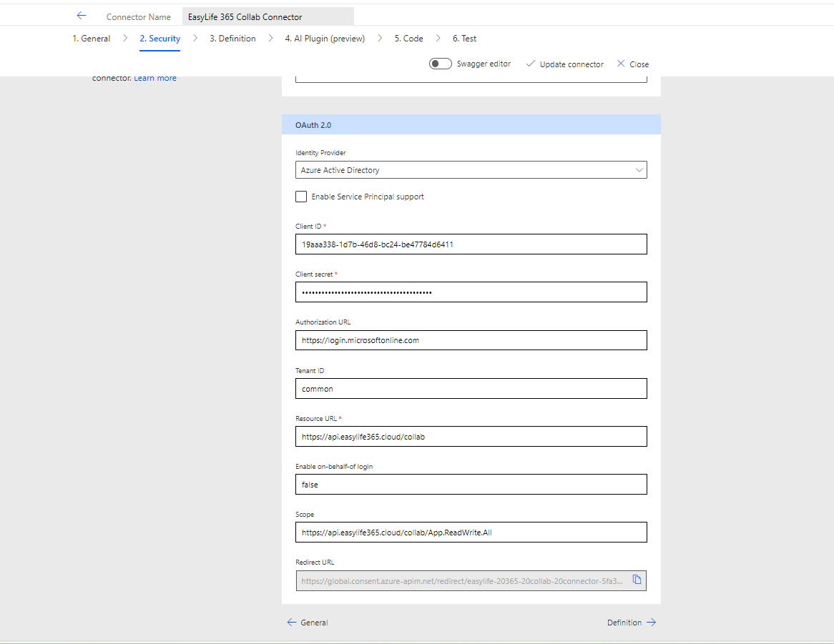Toggle the Swagger editor switch
834x644 pixels.
tap(440, 64)
